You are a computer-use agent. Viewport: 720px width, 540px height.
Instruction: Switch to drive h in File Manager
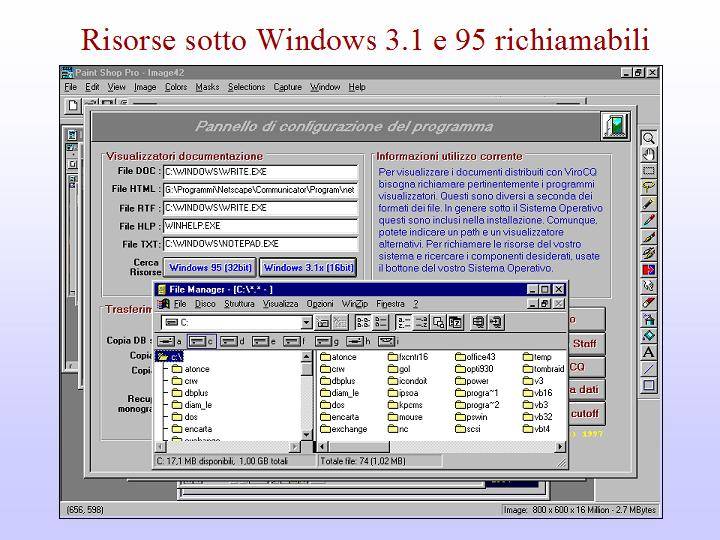coord(358,341)
